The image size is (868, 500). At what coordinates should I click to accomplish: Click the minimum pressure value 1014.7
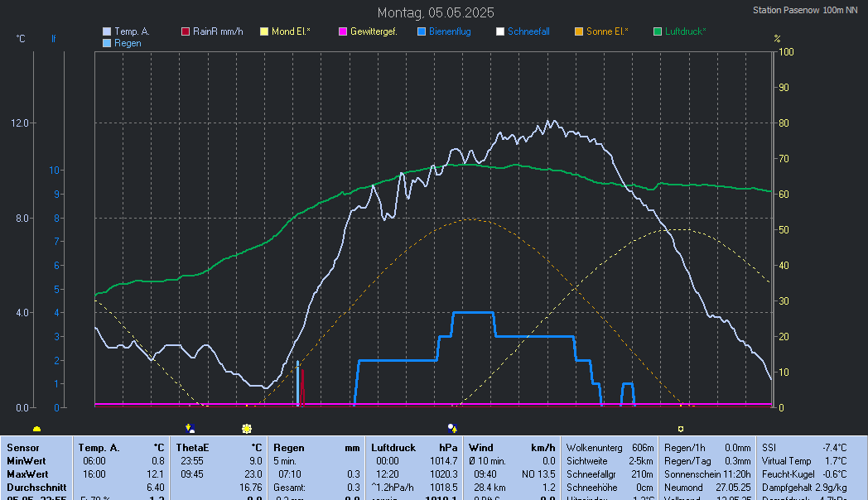(x=443, y=461)
